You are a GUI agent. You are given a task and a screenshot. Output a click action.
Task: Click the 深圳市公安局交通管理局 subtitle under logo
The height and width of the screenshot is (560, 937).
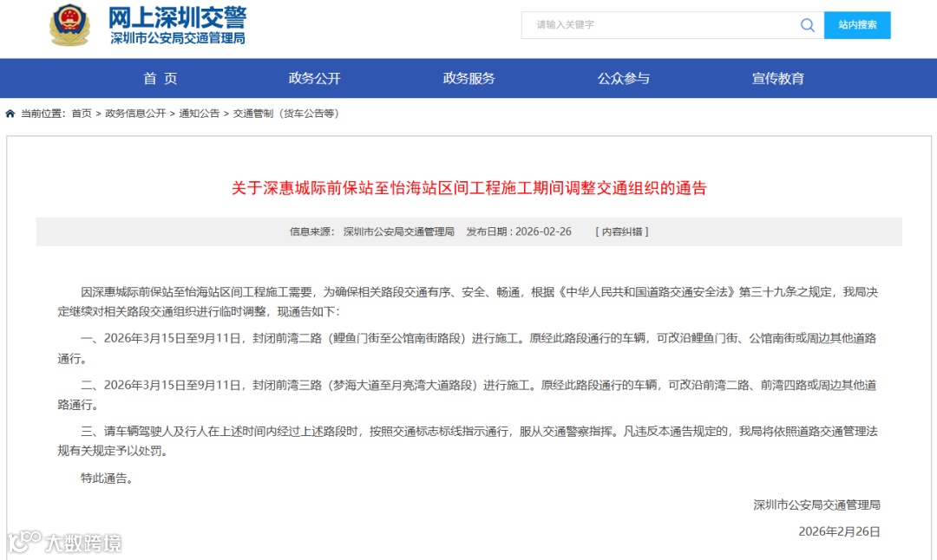[178, 38]
